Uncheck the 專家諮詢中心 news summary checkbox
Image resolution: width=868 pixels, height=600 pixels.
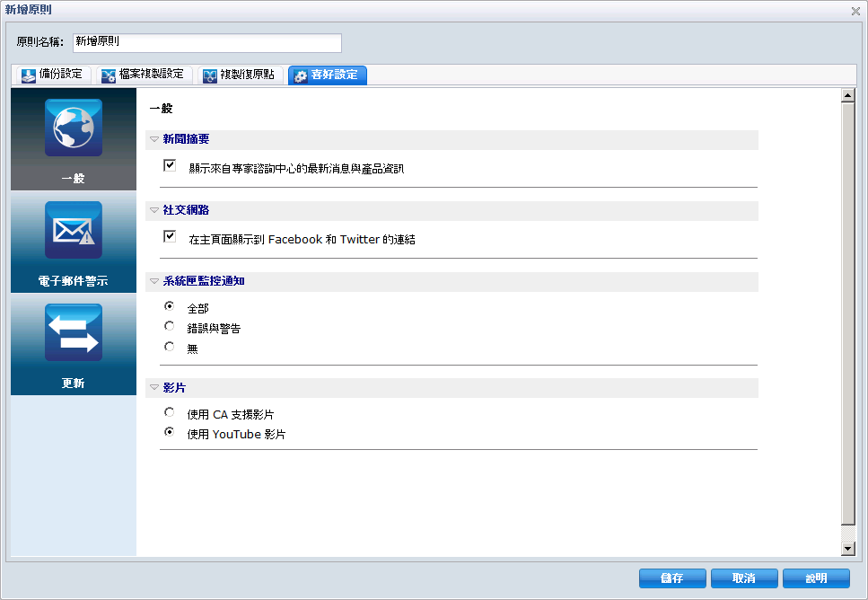[170, 165]
